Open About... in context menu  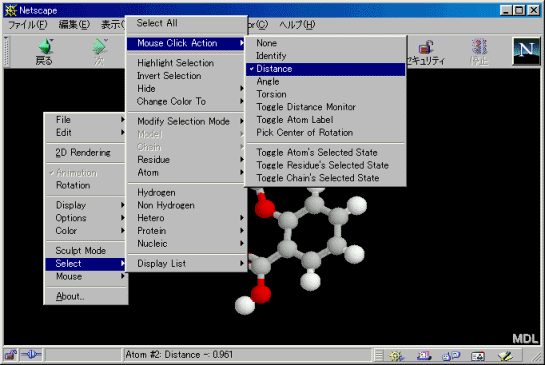point(86,297)
